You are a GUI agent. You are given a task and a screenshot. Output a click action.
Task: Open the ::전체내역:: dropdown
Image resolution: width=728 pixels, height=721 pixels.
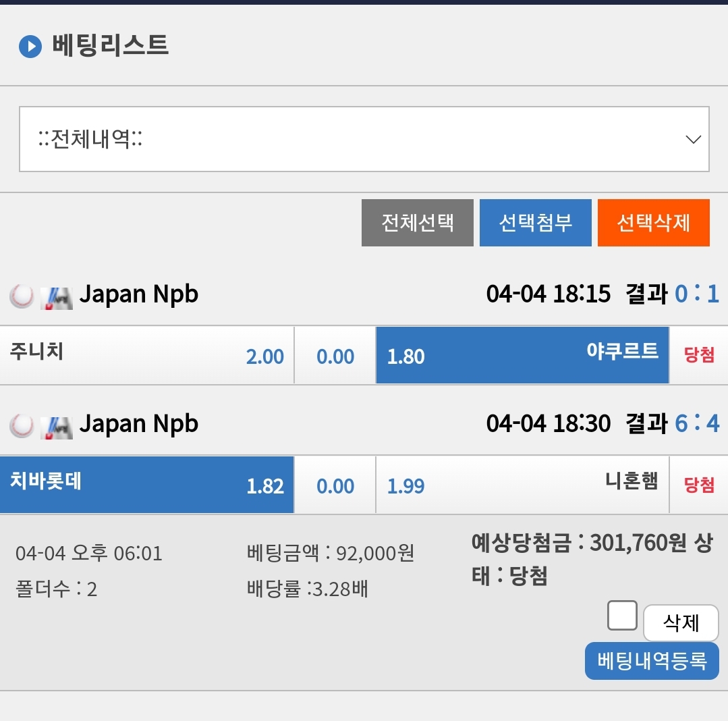pyautogui.click(x=364, y=139)
